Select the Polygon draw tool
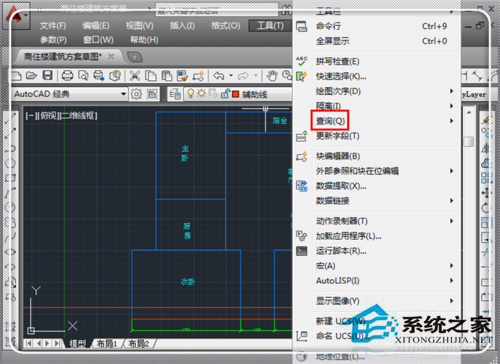The image size is (500, 364). 10,163
